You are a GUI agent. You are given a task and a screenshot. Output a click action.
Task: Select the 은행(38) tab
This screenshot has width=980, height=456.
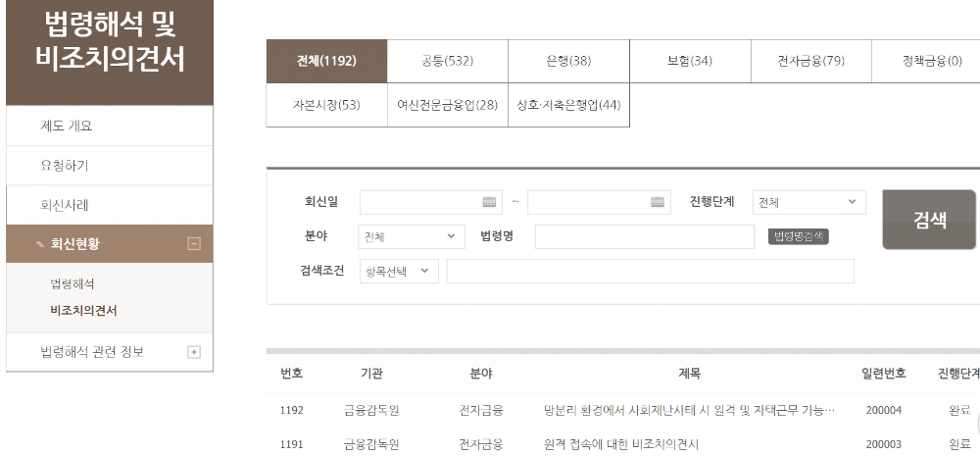568,62
